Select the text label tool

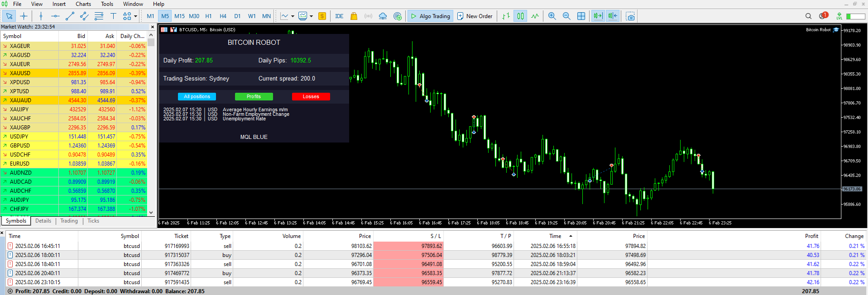click(x=113, y=16)
